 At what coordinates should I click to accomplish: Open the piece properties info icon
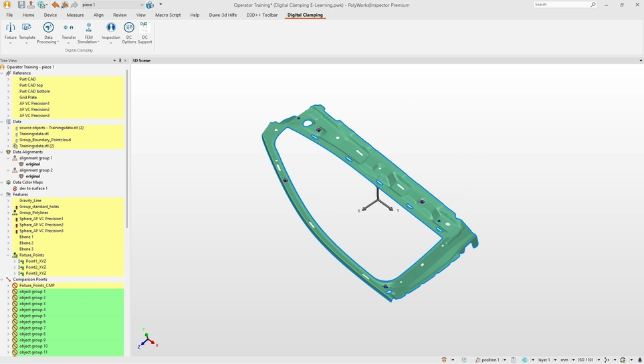[150, 5]
